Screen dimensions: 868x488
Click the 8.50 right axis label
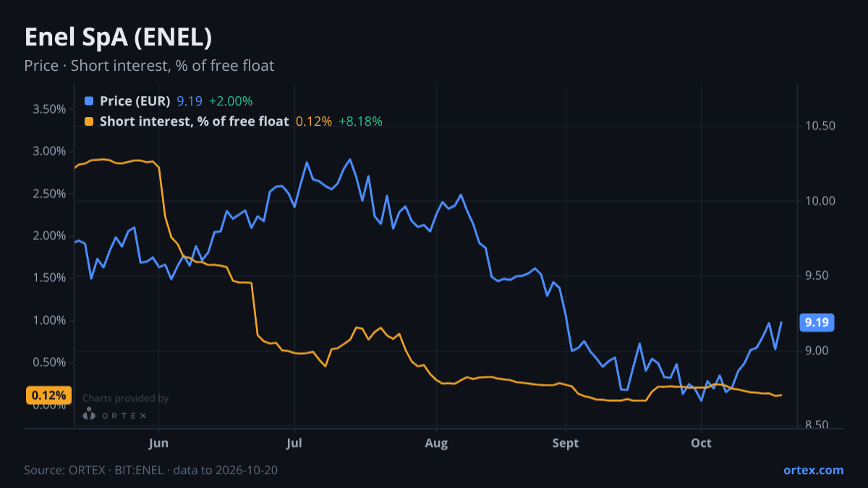click(817, 426)
